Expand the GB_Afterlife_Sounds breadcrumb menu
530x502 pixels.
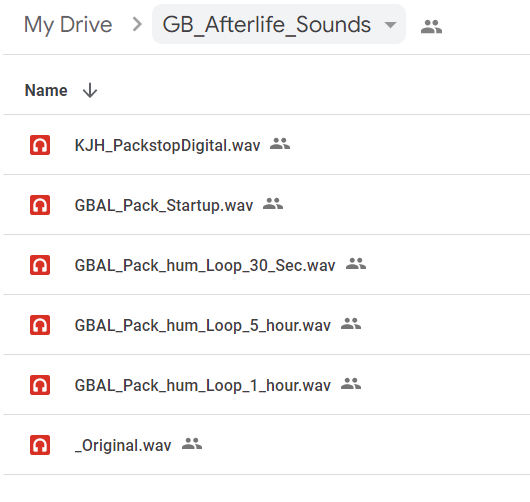coord(279,24)
